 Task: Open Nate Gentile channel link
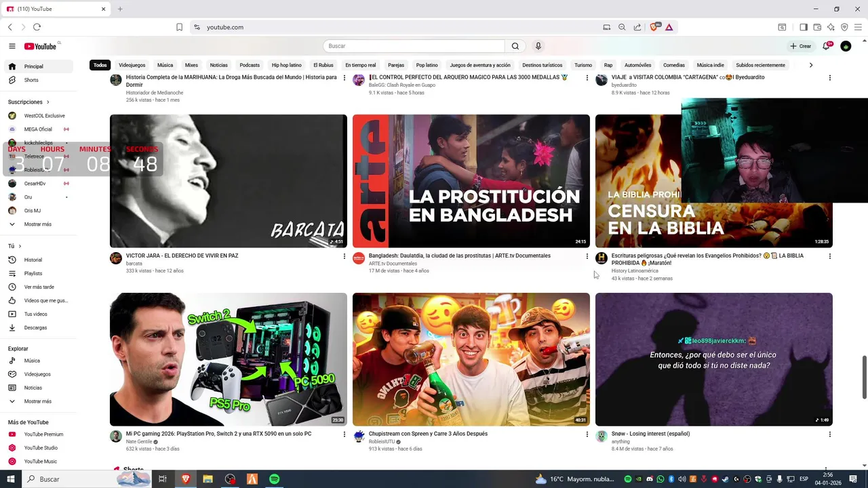[139, 442]
